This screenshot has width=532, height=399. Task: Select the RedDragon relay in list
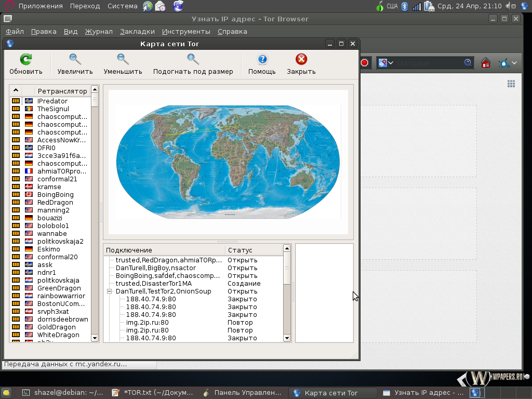[55, 203]
